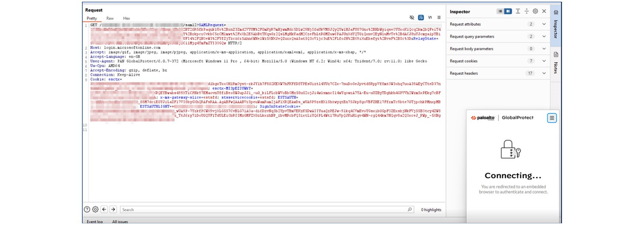Expand Request attributes section
Screen dimensions: 644x225
(544, 25)
